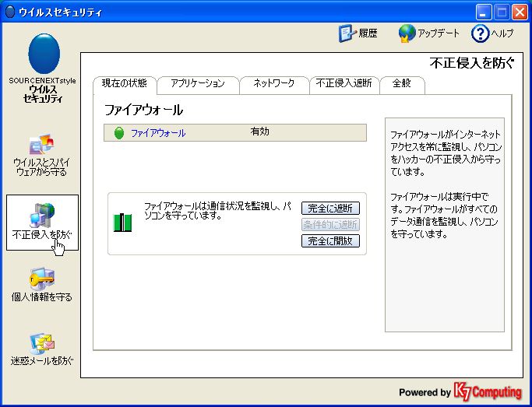Image resolution: width=532 pixels, height=407 pixels.
Task: Click the green firewall status indicator
Action: (x=118, y=133)
